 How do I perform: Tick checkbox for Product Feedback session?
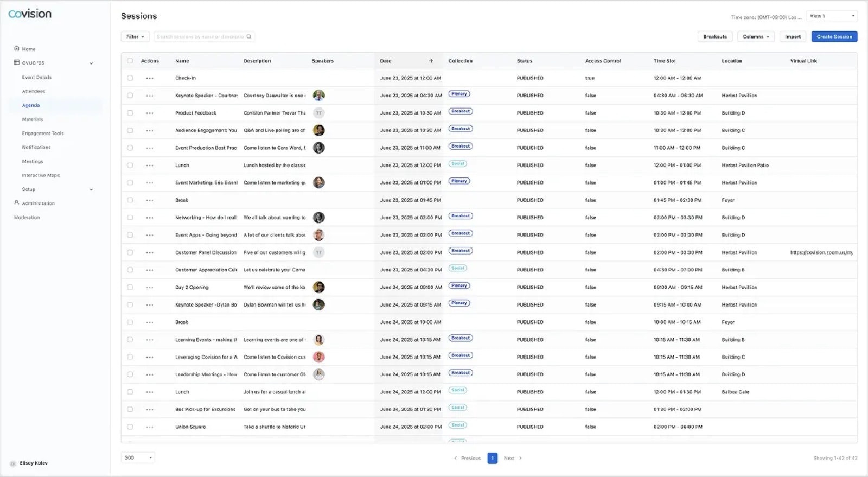(130, 113)
